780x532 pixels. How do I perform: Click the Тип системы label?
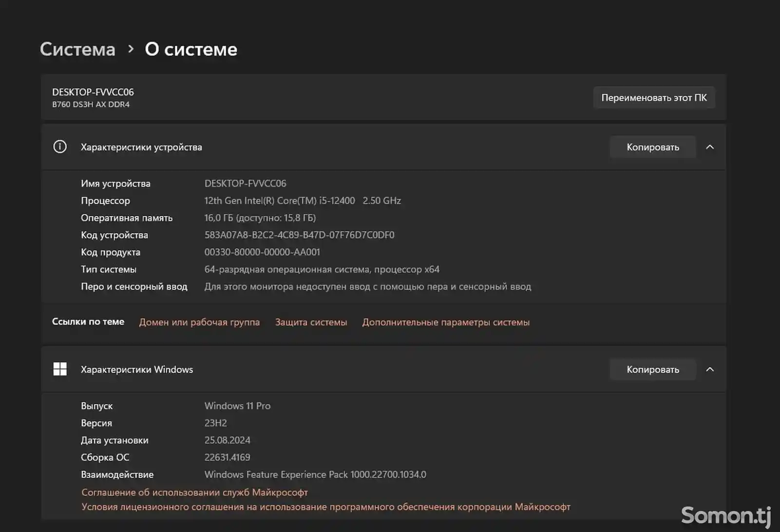tap(109, 269)
